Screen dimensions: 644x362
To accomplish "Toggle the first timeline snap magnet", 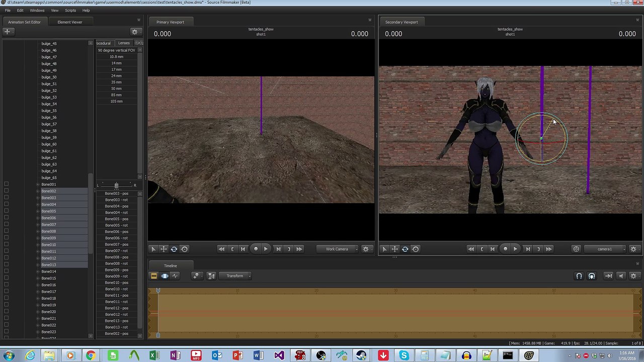I will [579, 276].
